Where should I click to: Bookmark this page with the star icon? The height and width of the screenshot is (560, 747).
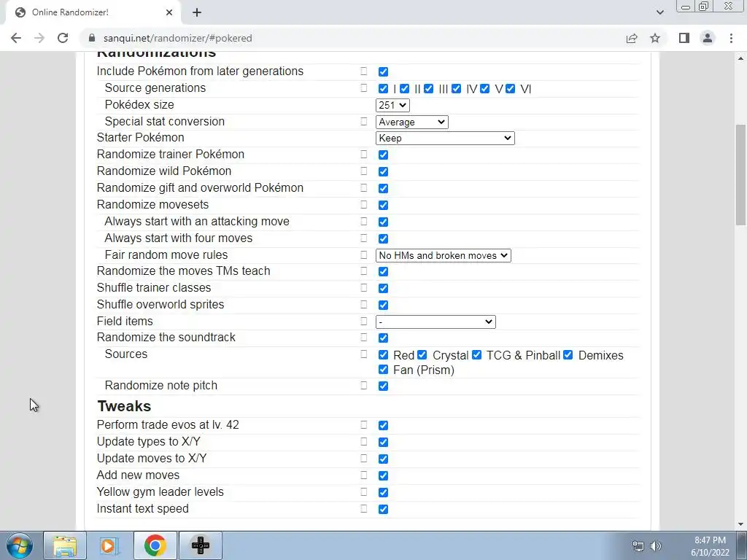tap(655, 38)
